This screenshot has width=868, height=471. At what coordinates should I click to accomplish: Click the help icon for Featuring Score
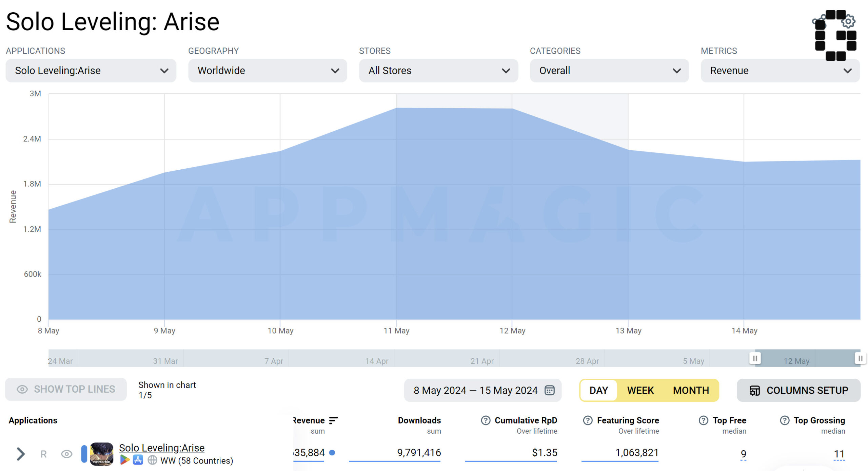[588, 420]
